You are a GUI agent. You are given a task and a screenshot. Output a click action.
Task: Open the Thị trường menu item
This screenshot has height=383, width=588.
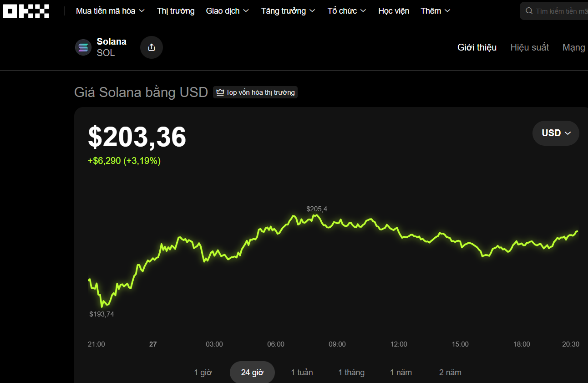coord(176,11)
